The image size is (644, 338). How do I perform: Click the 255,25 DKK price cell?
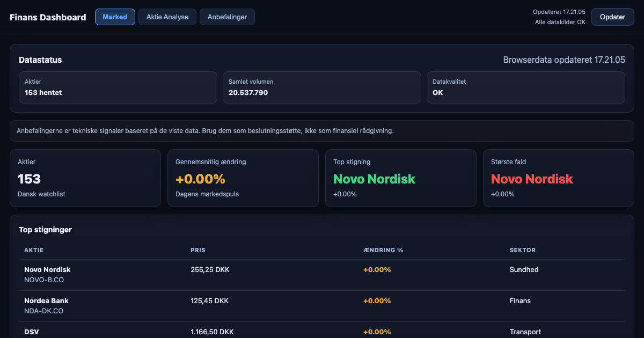210,270
